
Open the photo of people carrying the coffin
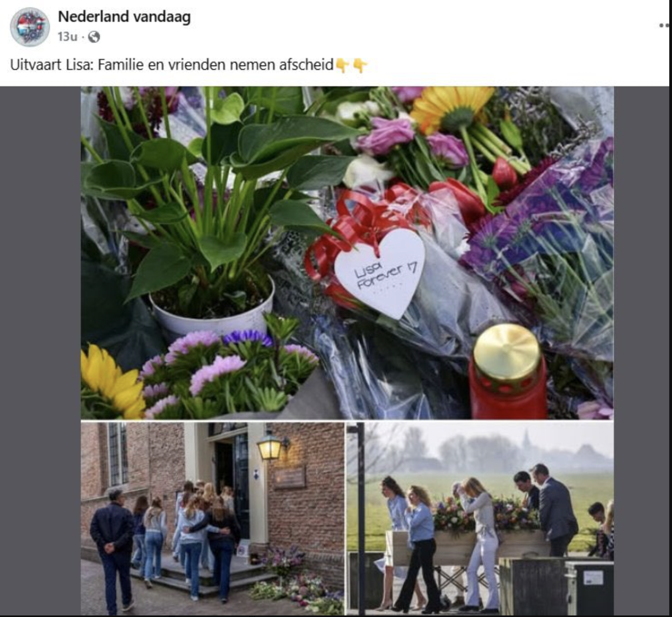coord(480,518)
